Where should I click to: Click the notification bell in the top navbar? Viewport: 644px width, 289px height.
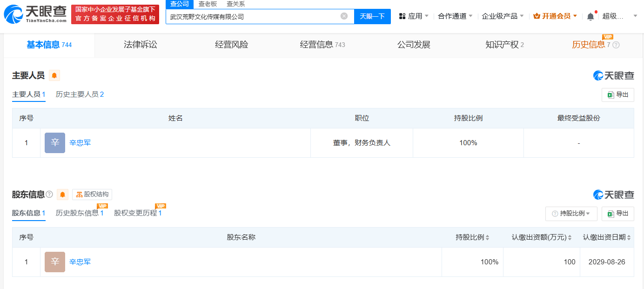click(x=590, y=15)
